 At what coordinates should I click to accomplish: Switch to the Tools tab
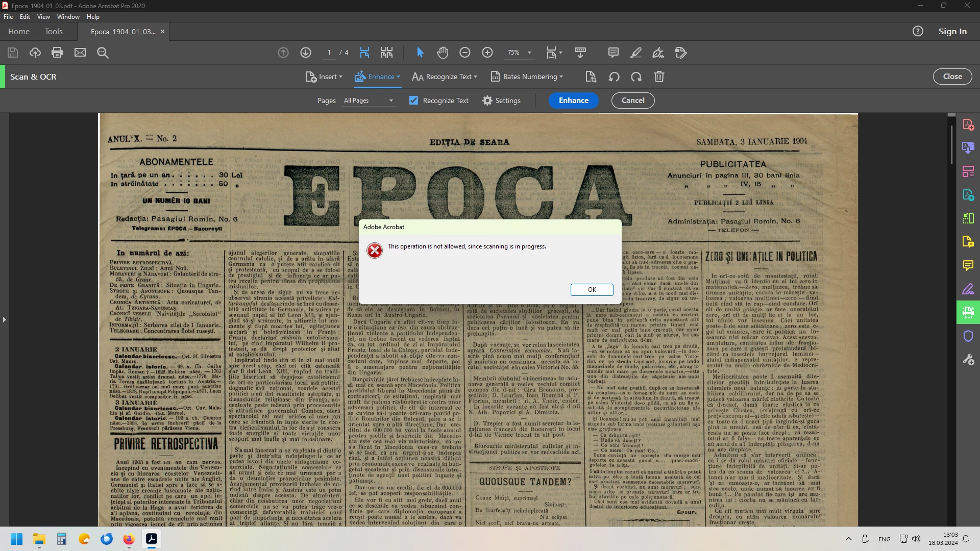click(54, 31)
